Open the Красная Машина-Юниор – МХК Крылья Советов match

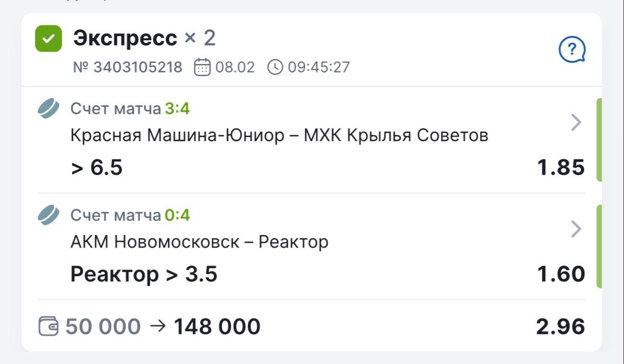tap(279, 136)
